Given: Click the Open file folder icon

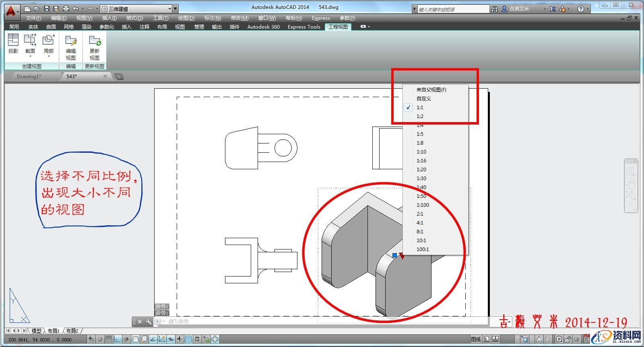Looking at the screenshot, I should point(37,8).
